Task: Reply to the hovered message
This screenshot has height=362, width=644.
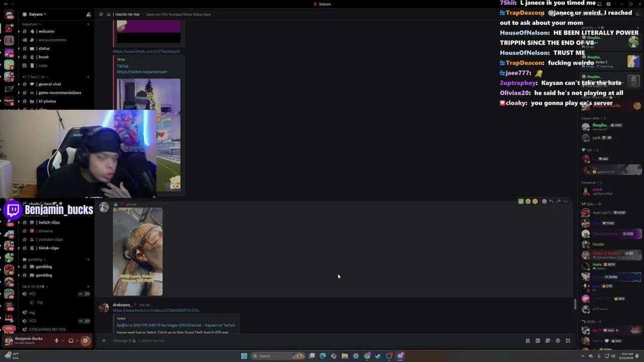Action: click(x=551, y=202)
